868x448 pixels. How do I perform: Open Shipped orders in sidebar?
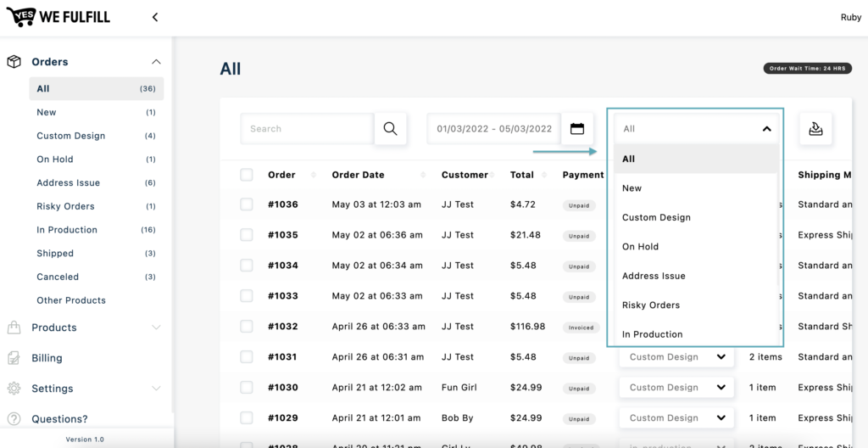pyautogui.click(x=97, y=254)
